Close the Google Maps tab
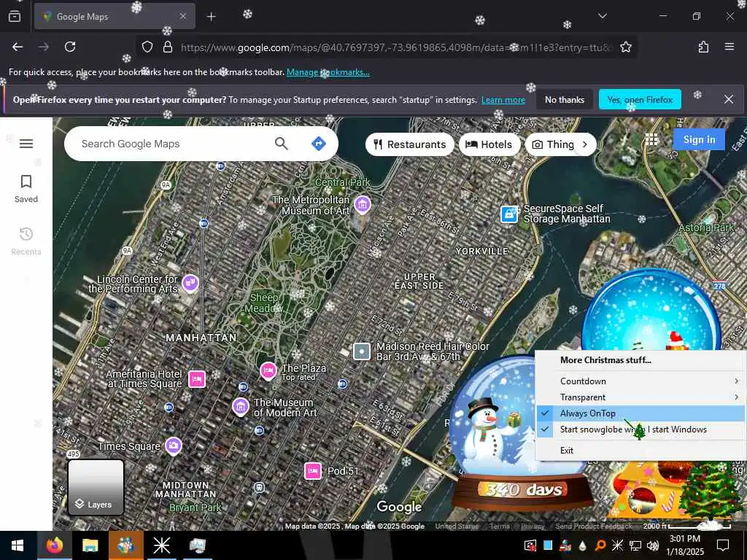The height and width of the screenshot is (560, 747). (x=182, y=17)
